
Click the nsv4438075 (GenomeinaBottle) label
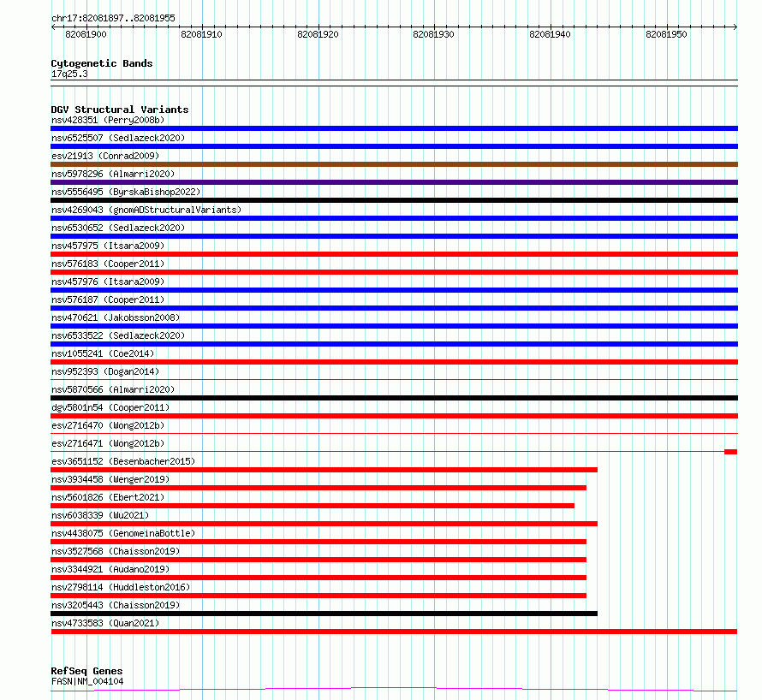[x=123, y=533]
